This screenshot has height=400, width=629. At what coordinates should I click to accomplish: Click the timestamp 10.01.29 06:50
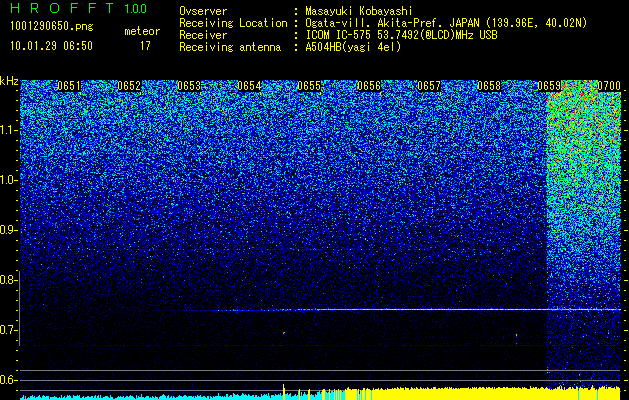coord(51,46)
